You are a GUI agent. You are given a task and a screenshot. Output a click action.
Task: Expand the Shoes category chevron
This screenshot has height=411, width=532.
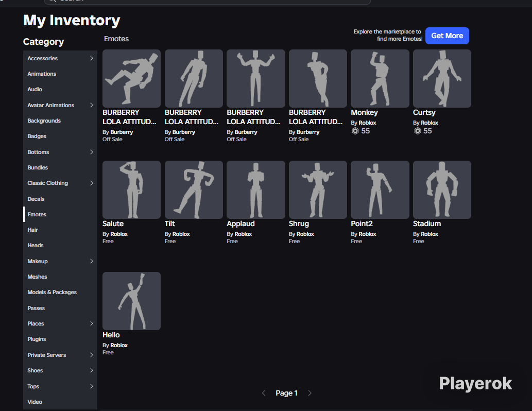(91, 370)
